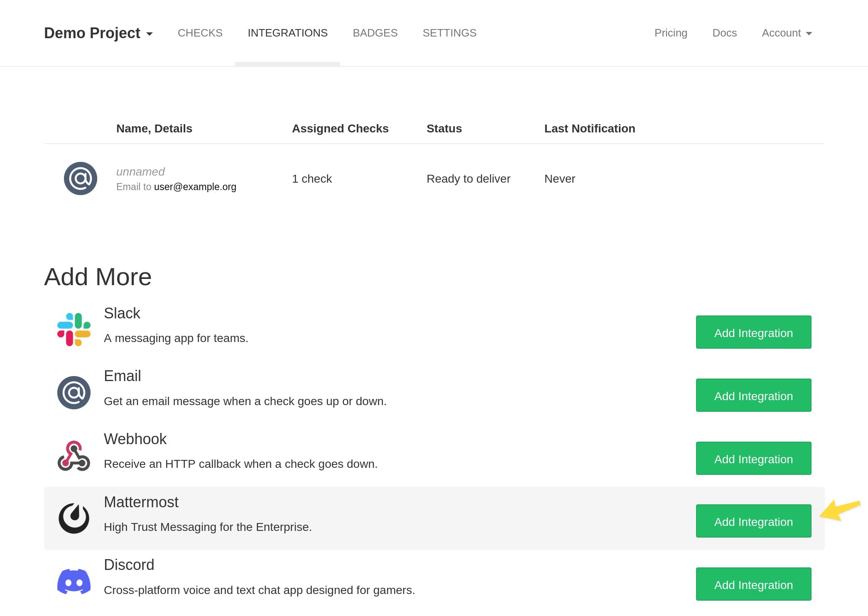The image size is (868, 616).
Task: Open the Pricing page
Action: pos(671,33)
